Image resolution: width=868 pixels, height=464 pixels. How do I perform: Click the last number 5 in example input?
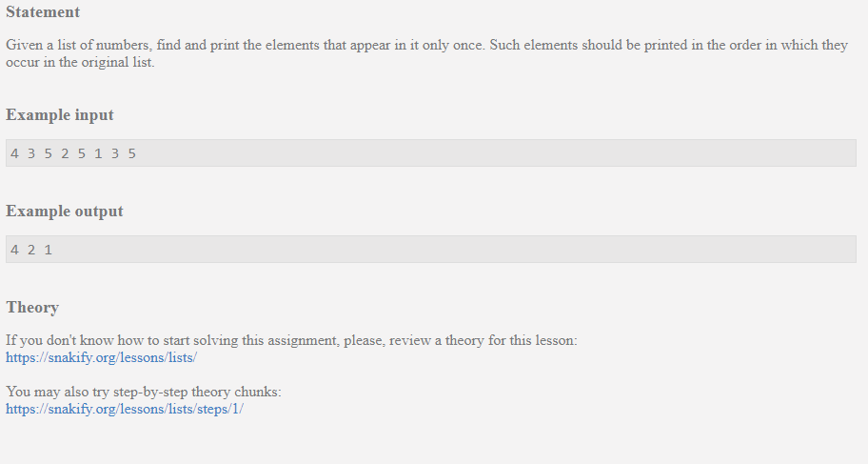[131, 153]
